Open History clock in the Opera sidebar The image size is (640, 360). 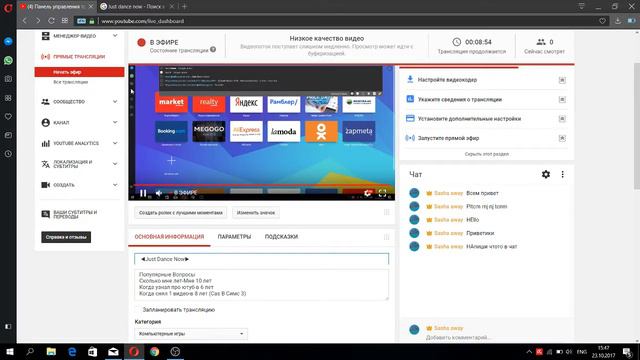8,154
